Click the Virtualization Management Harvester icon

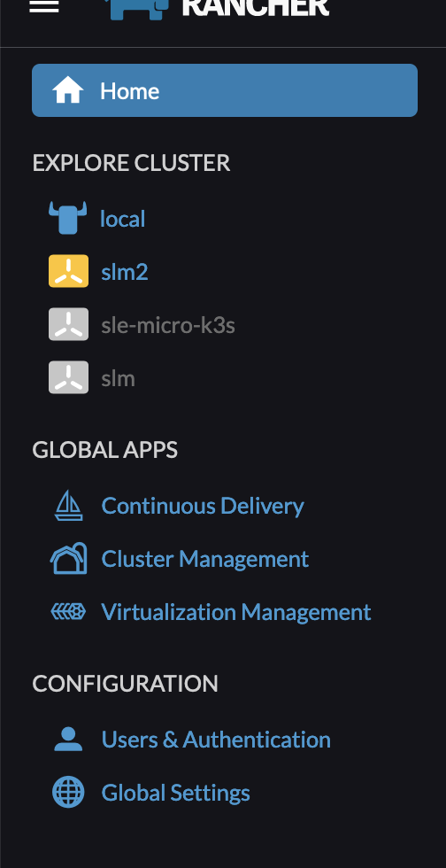(x=69, y=612)
